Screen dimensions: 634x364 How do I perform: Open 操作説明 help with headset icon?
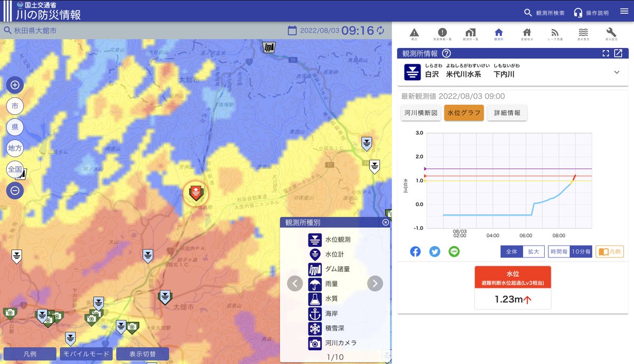(x=591, y=13)
